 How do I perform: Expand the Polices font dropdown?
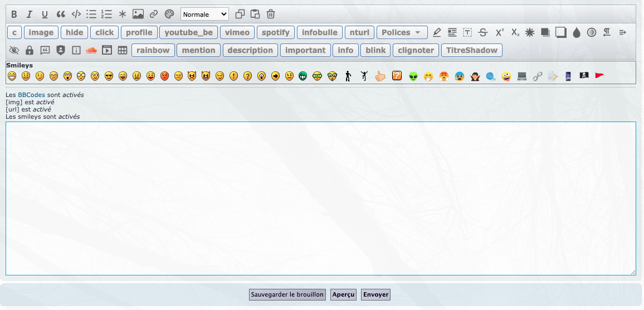pos(402,32)
